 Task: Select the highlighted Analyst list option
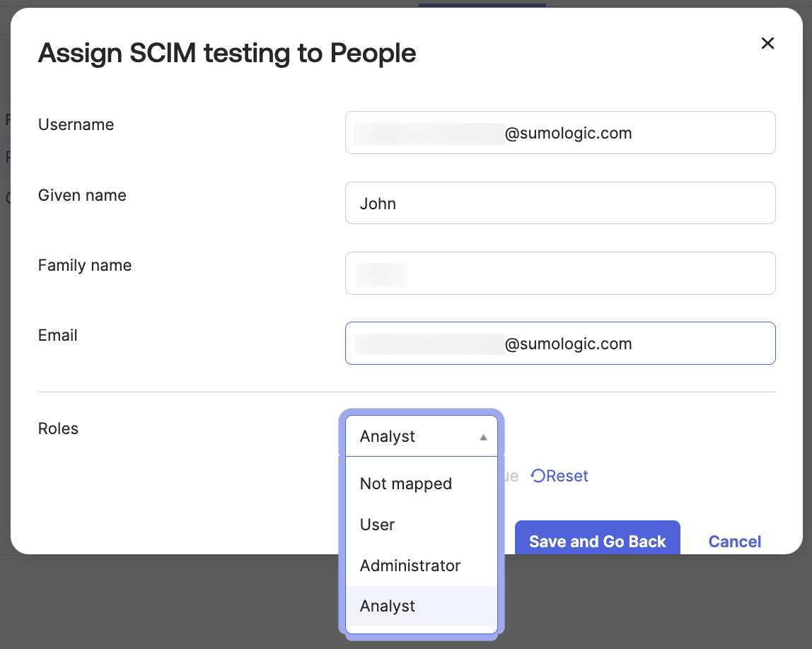click(388, 606)
